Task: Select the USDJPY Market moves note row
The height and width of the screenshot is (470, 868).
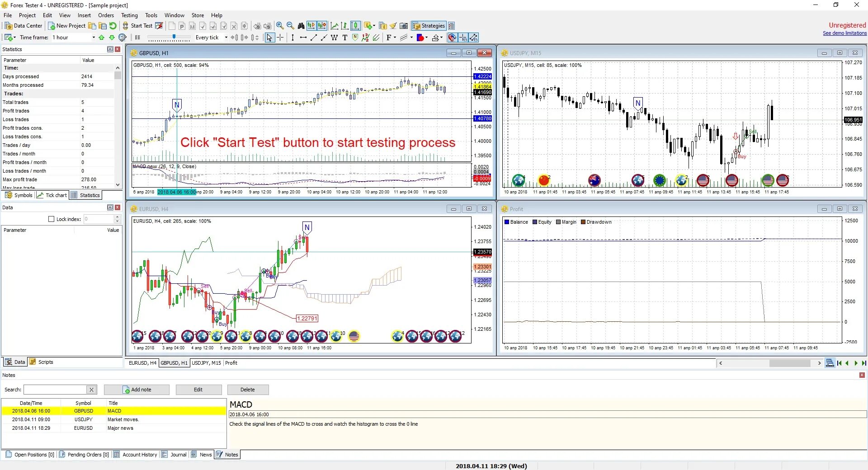Action: [113, 419]
